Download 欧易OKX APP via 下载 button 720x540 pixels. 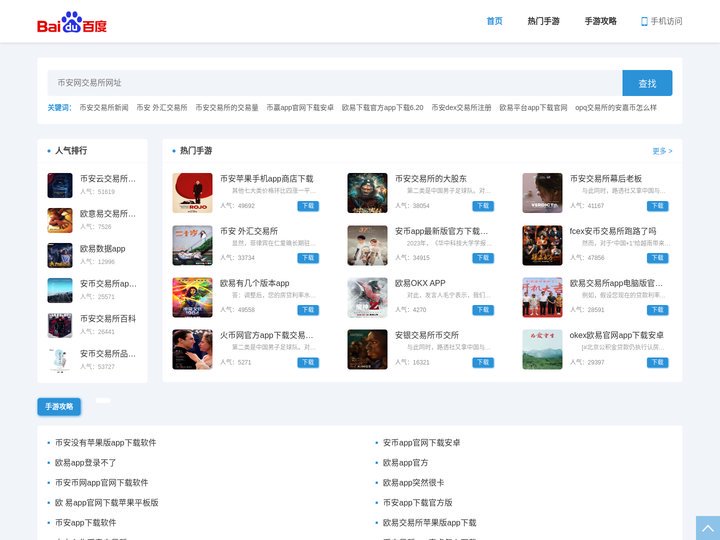[483, 310]
